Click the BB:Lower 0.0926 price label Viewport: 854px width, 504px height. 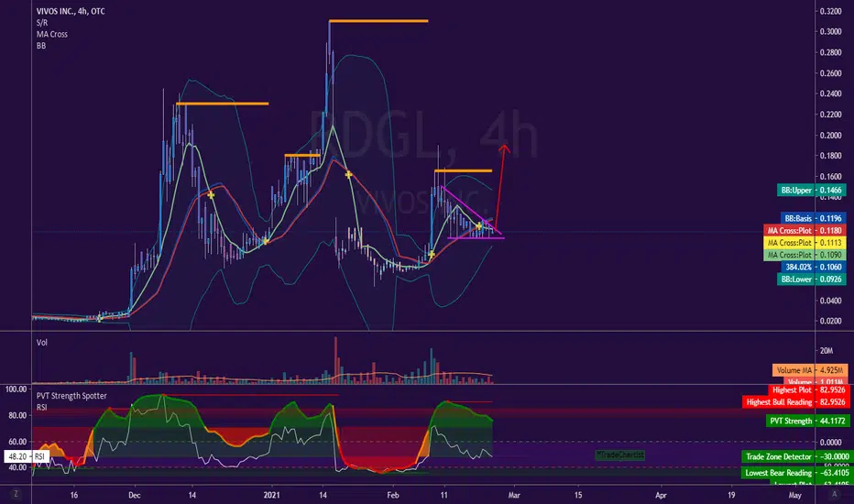(x=812, y=279)
